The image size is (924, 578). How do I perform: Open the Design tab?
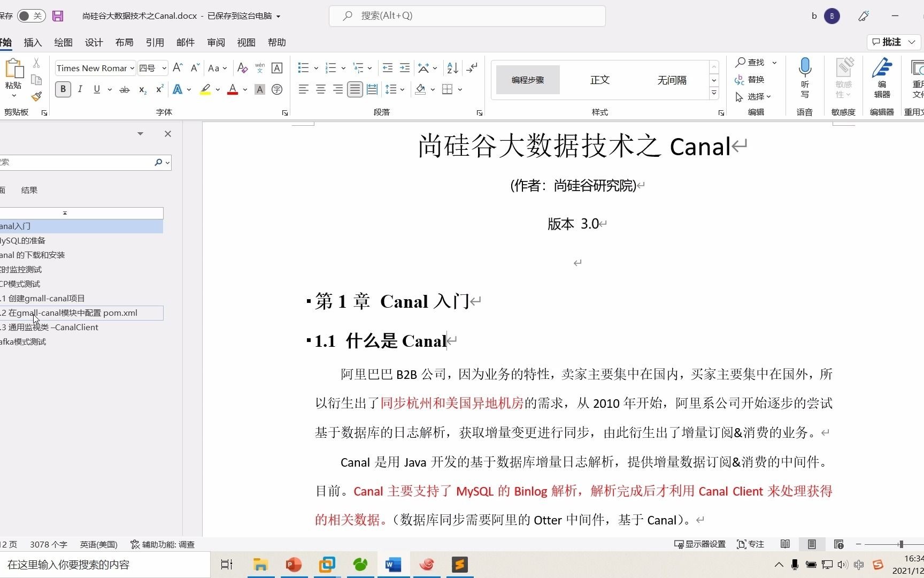click(x=94, y=42)
